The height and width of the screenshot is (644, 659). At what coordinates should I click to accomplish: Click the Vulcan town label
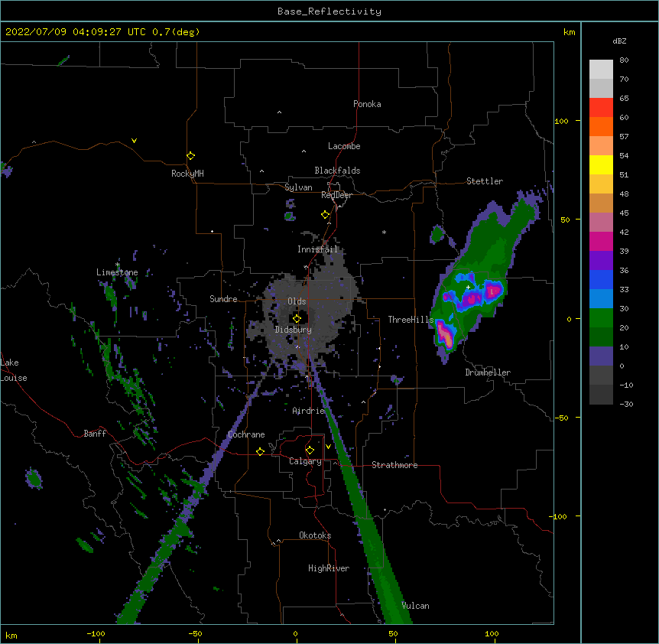(415, 606)
